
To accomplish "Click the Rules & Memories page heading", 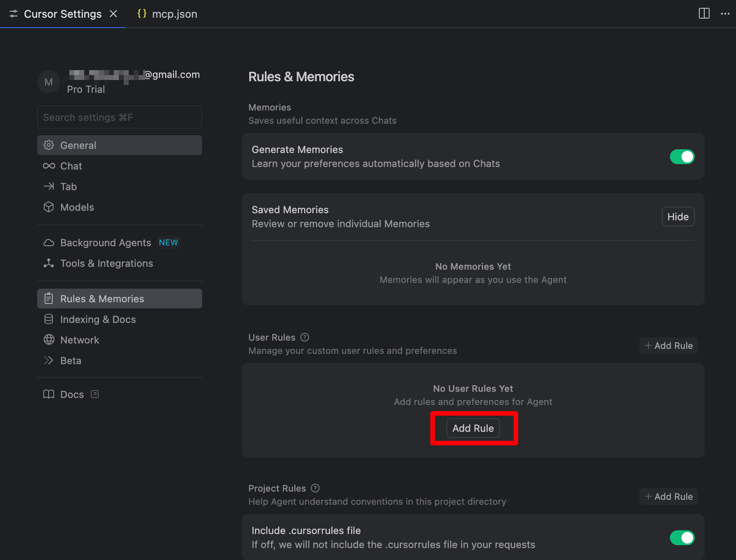I will pyautogui.click(x=301, y=77).
